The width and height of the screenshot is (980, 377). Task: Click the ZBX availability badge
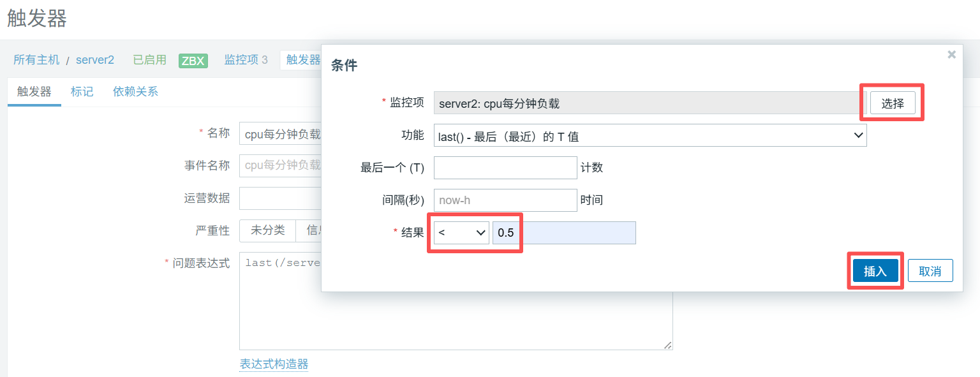193,61
